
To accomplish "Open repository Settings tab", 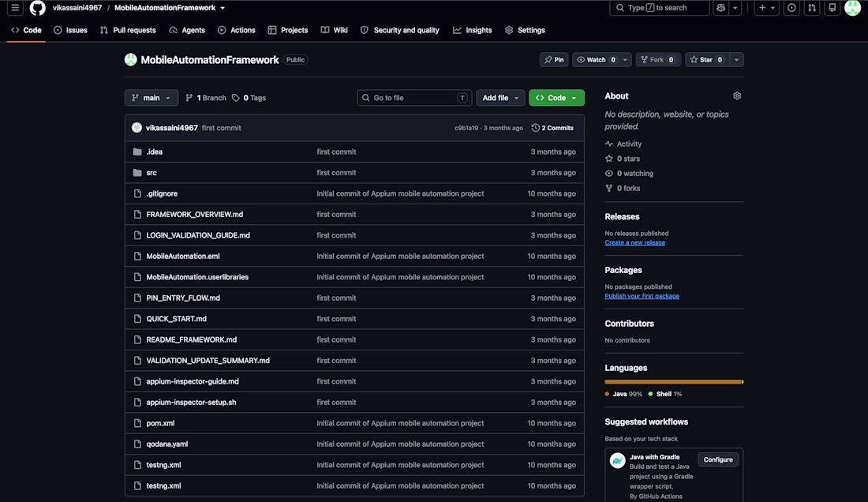I will pyautogui.click(x=525, y=31).
